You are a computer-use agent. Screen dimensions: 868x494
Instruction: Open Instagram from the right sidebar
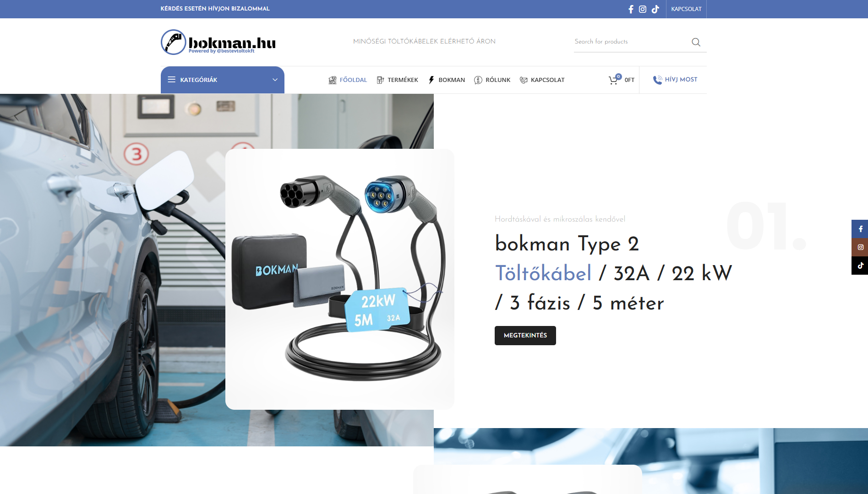click(861, 247)
